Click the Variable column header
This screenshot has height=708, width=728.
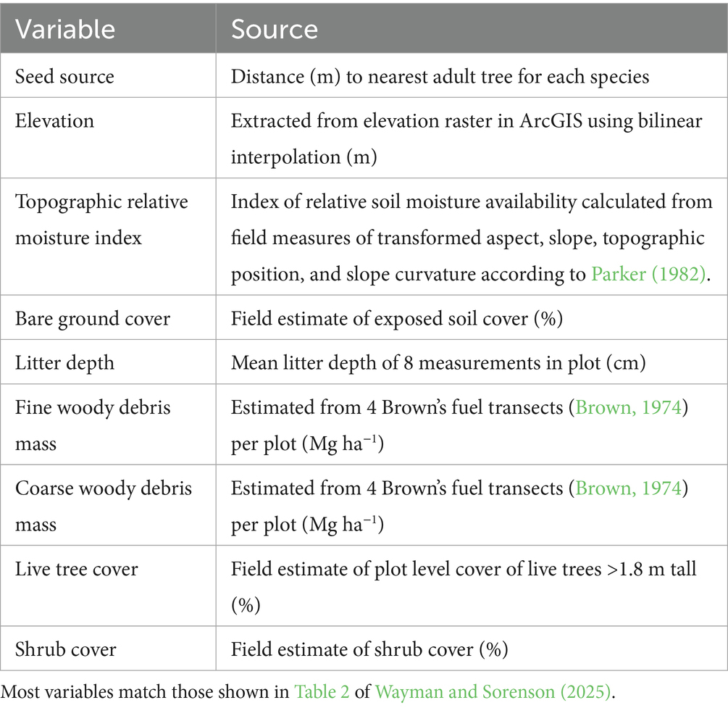click(x=64, y=28)
